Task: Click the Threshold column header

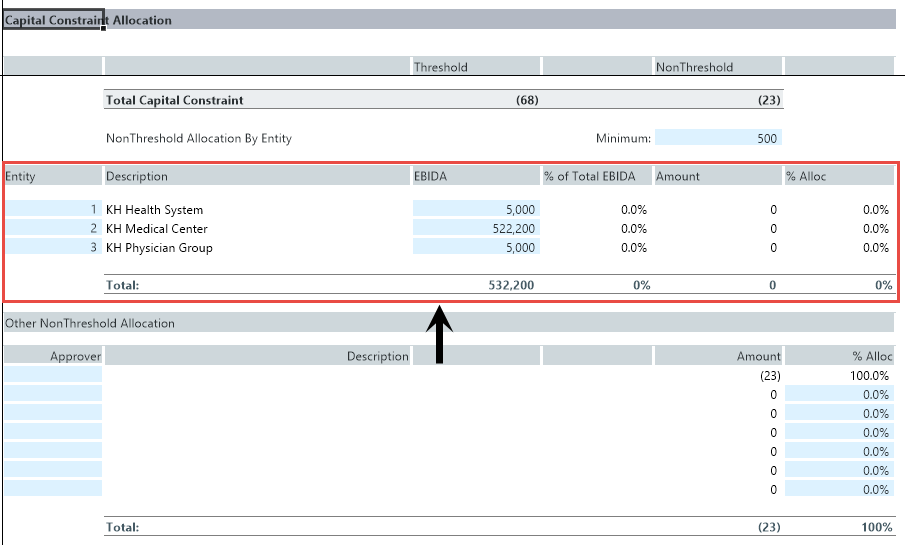Action: [441, 67]
